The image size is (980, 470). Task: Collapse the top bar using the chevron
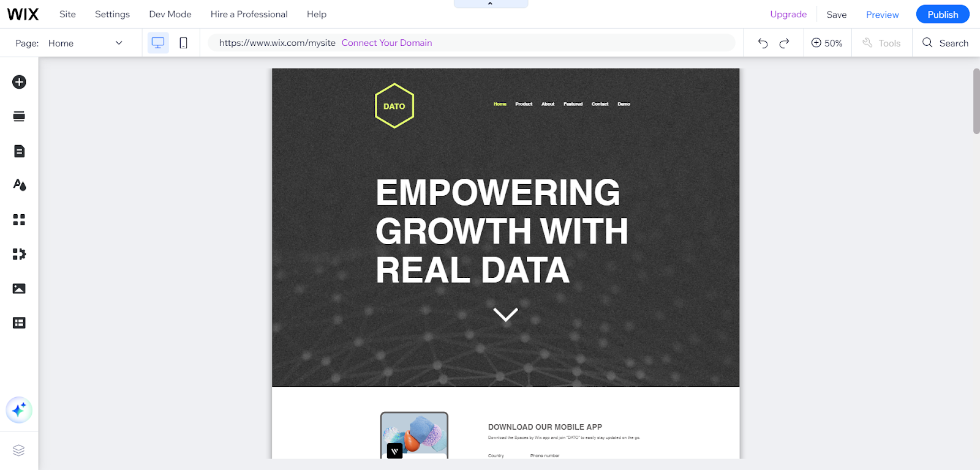pyautogui.click(x=490, y=4)
